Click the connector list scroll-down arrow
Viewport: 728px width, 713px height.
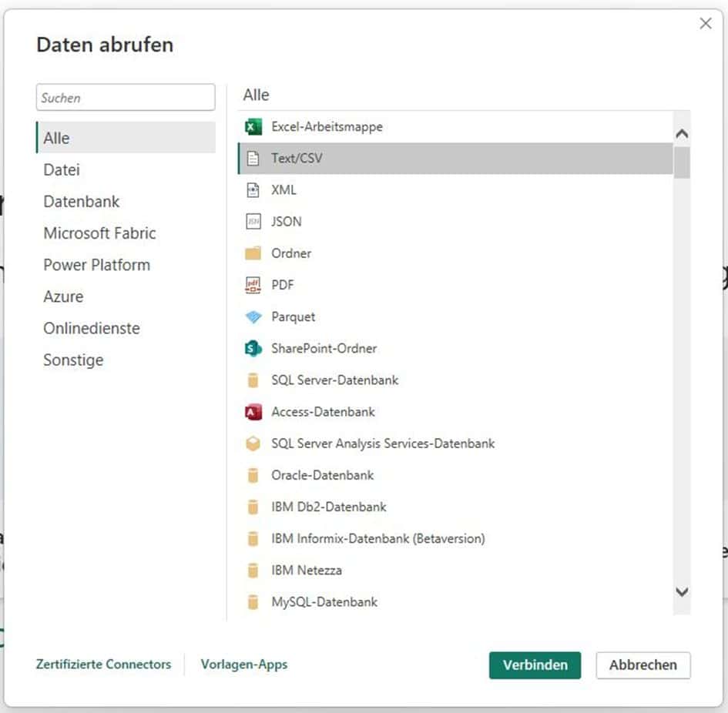coord(681,592)
